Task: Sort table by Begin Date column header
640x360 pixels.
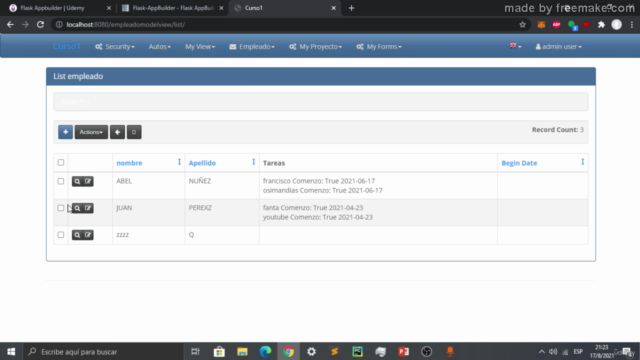Action: coord(519,163)
